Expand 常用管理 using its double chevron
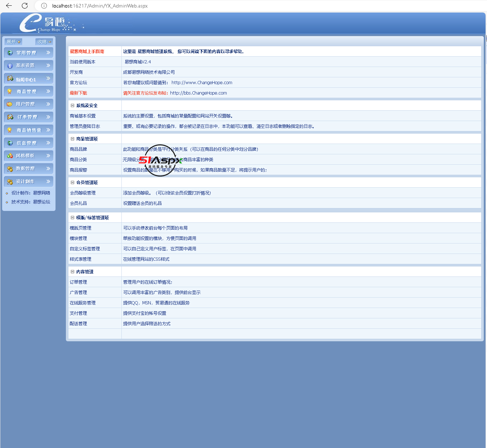The width and height of the screenshot is (487, 448). [x=48, y=53]
